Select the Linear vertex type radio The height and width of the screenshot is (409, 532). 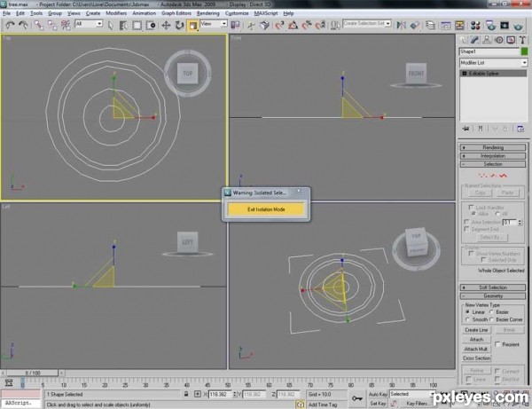point(468,312)
